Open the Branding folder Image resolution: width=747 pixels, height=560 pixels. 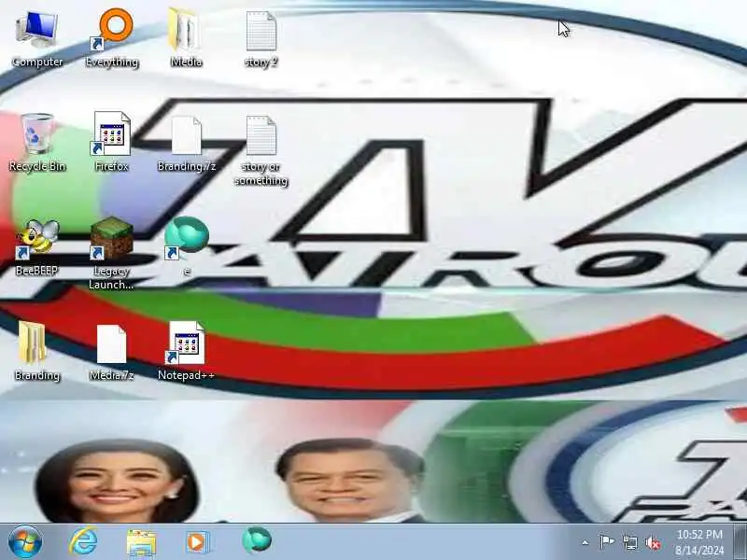point(37,352)
